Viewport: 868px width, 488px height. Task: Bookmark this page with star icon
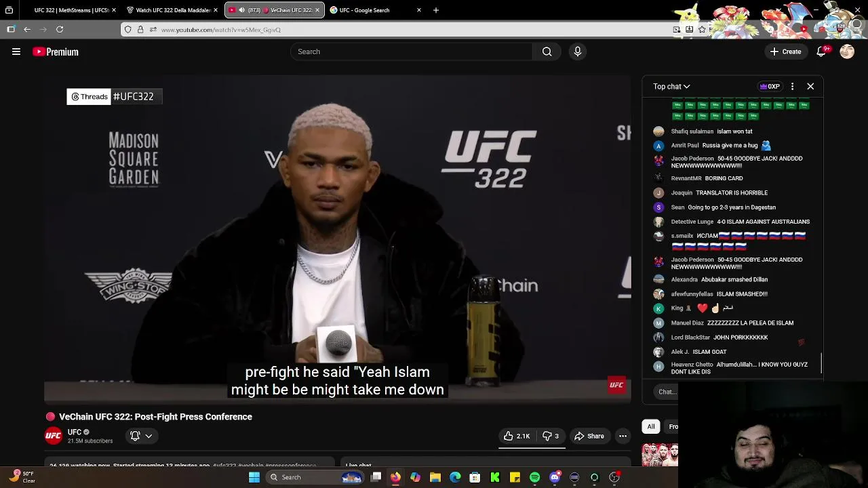702,29
